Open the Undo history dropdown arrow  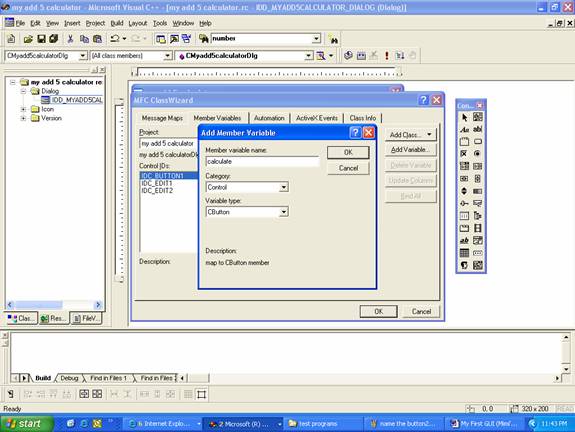click(x=125, y=39)
